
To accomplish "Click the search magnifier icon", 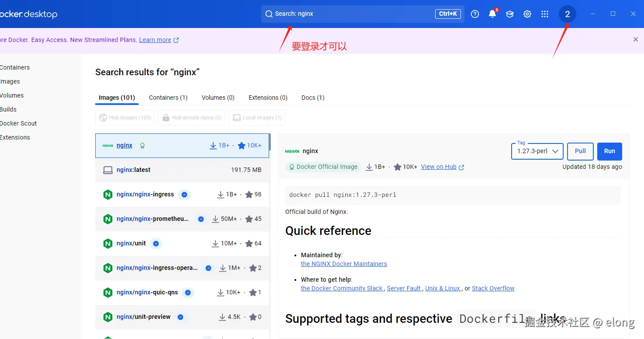I will 269,14.
